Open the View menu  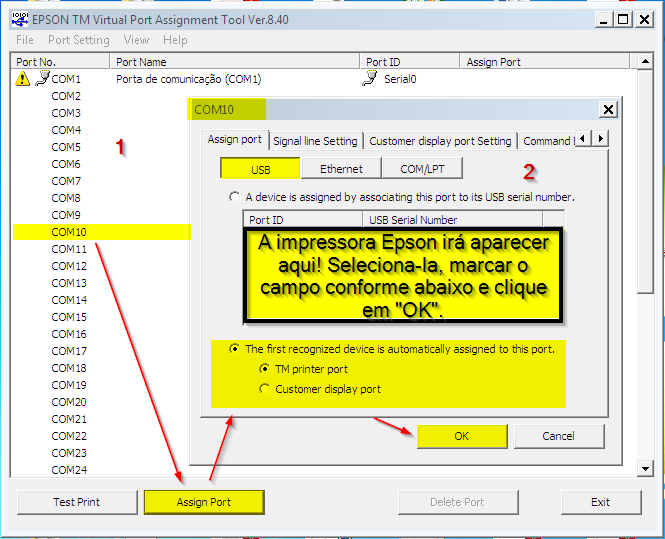click(136, 40)
